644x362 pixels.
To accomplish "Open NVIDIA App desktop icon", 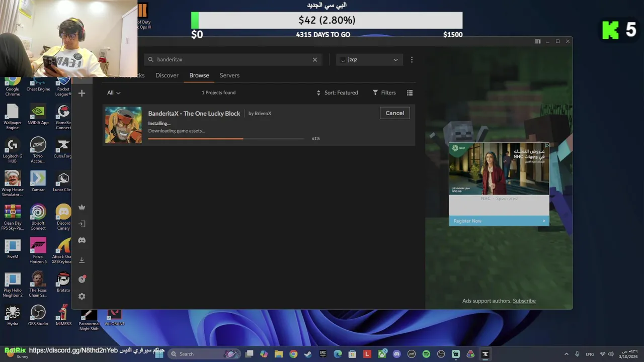I will pyautogui.click(x=38, y=115).
